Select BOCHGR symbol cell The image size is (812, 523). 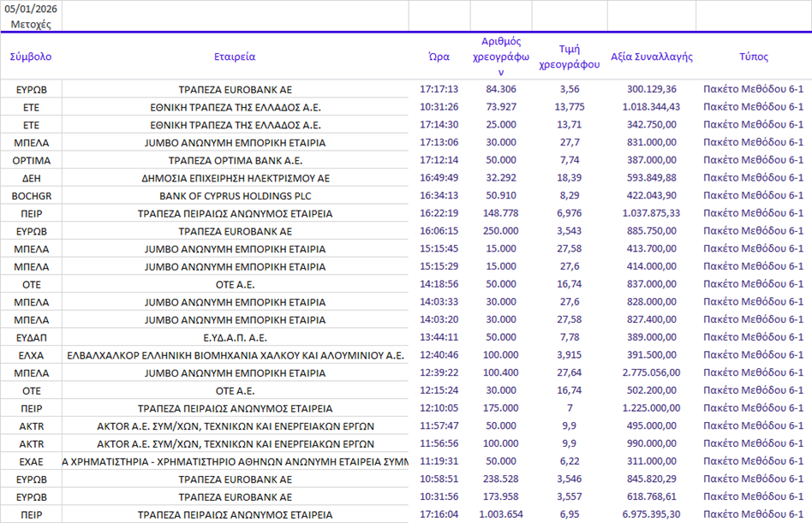tap(31, 195)
